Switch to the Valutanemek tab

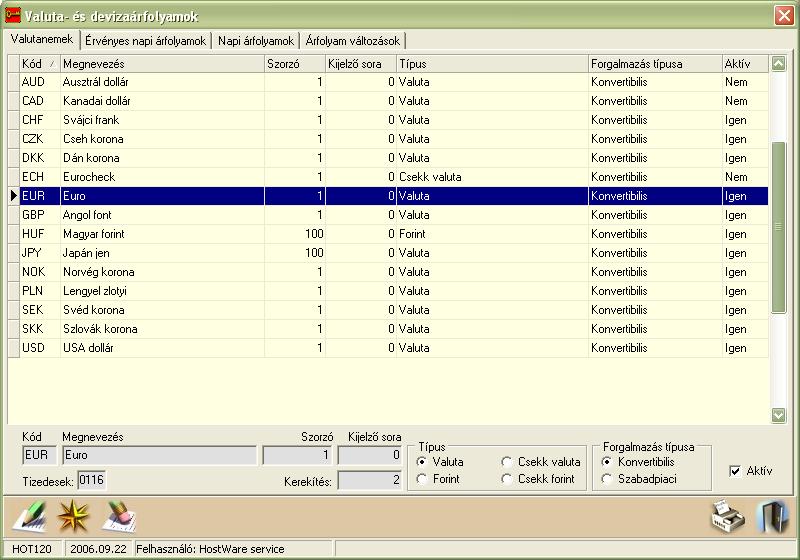(x=42, y=39)
